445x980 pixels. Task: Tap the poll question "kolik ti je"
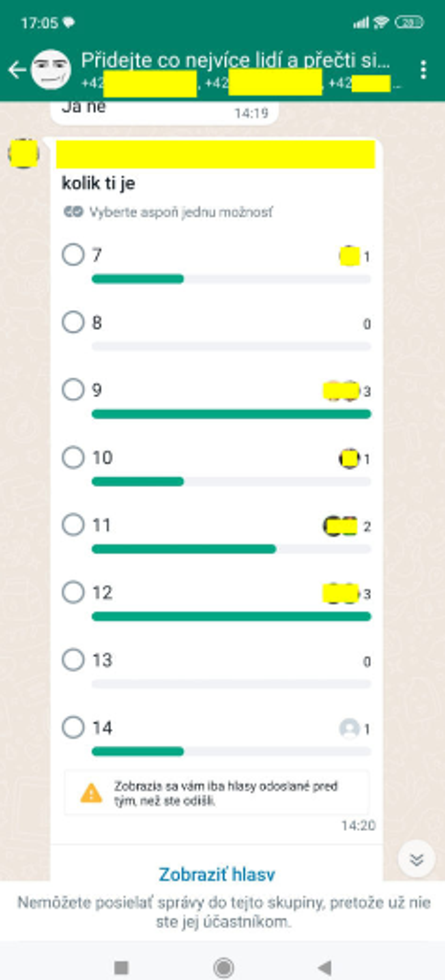pyautogui.click(x=99, y=183)
